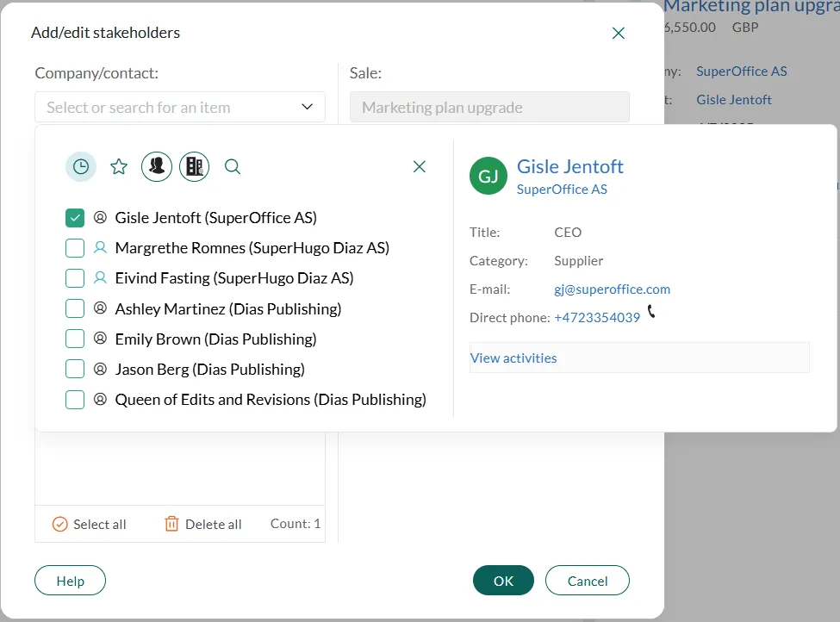
Task: Expand the Company/contact dropdown arrow
Action: tap(308, 107)
